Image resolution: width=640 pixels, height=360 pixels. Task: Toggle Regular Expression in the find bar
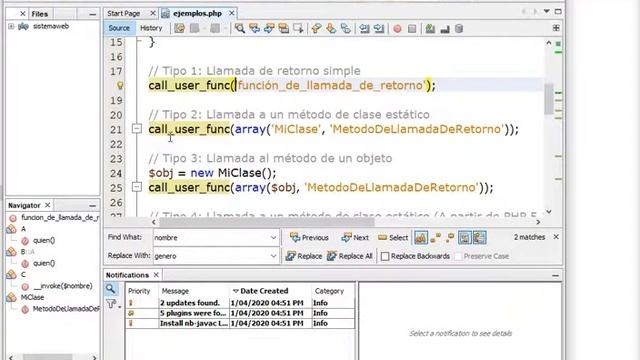tap(450, 238)
